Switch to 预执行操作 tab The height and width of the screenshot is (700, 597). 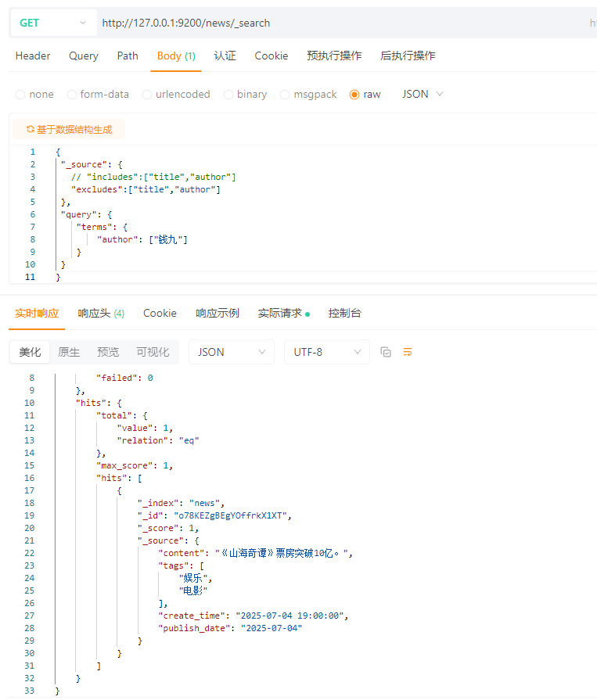coord(334,56)
